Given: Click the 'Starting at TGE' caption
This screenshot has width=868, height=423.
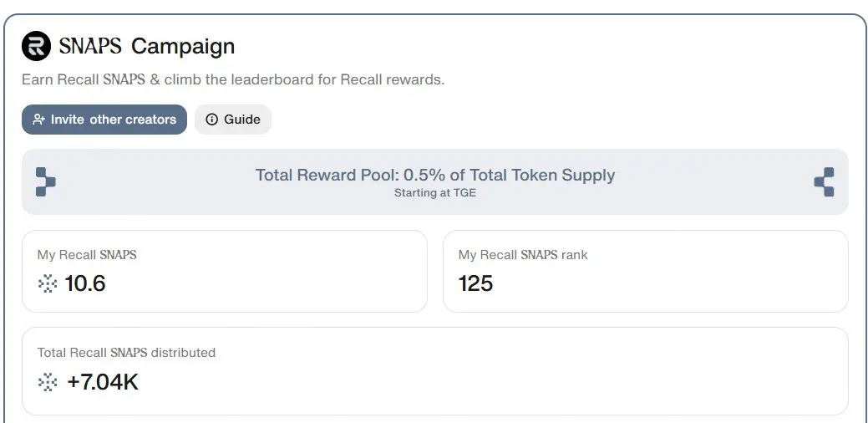Looking at the screenshot, I should [435, 193].
